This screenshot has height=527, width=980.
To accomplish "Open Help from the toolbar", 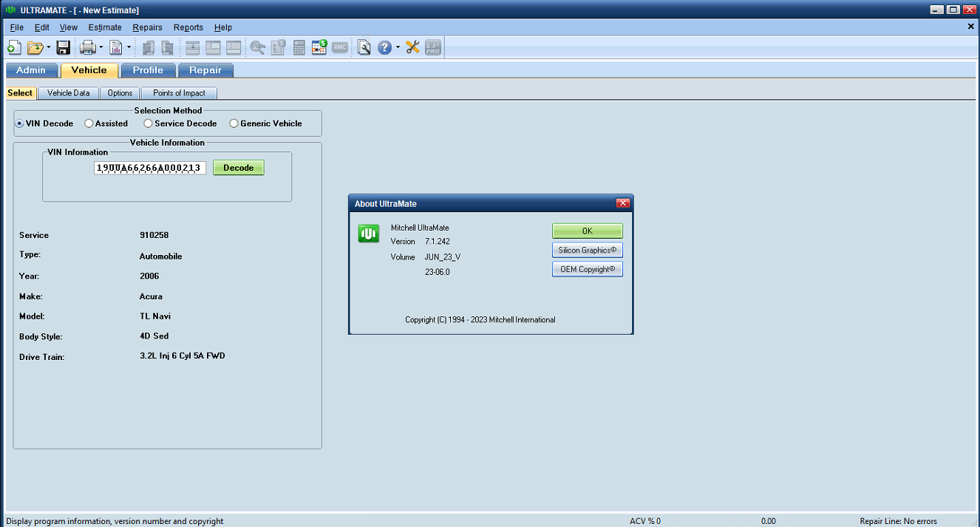I will 384,47.
